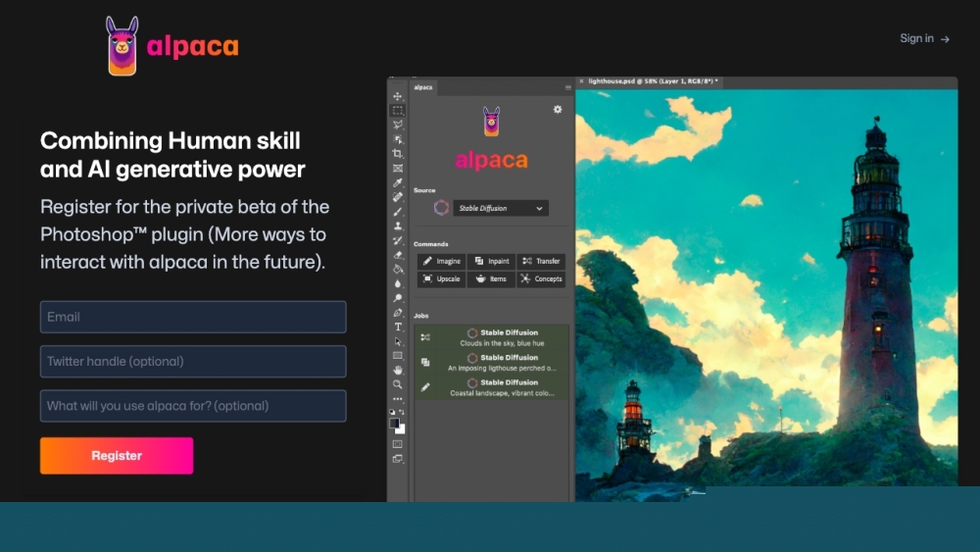The image size is (980, 552).
Task: Run the Imagine command
Action: [441, 262]
